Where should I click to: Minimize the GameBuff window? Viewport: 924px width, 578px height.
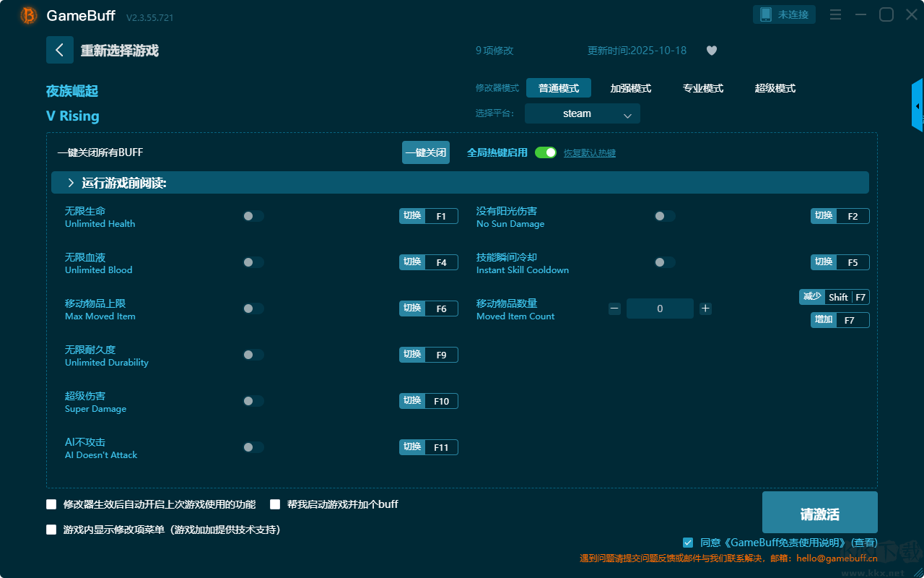(x=860, y=15)
